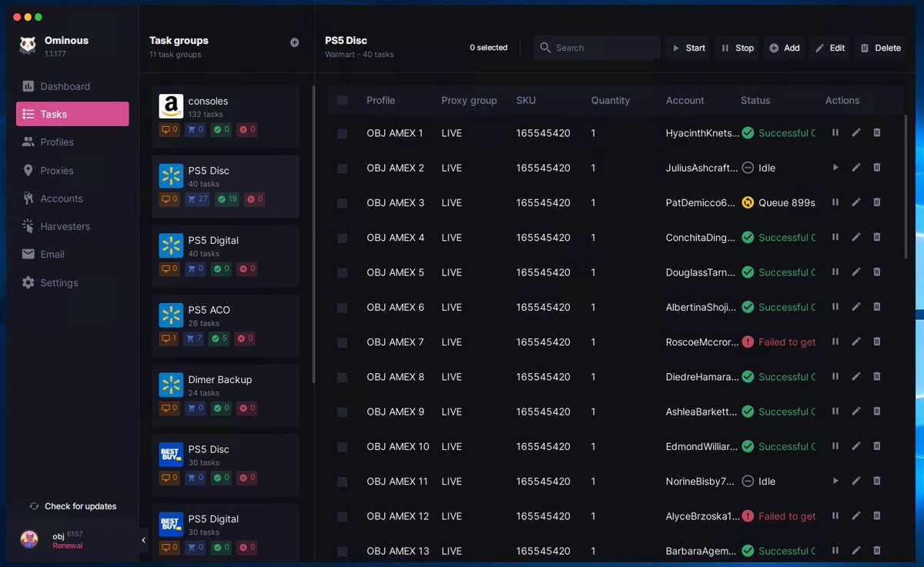Stop tasks with the Stop button

737,48
